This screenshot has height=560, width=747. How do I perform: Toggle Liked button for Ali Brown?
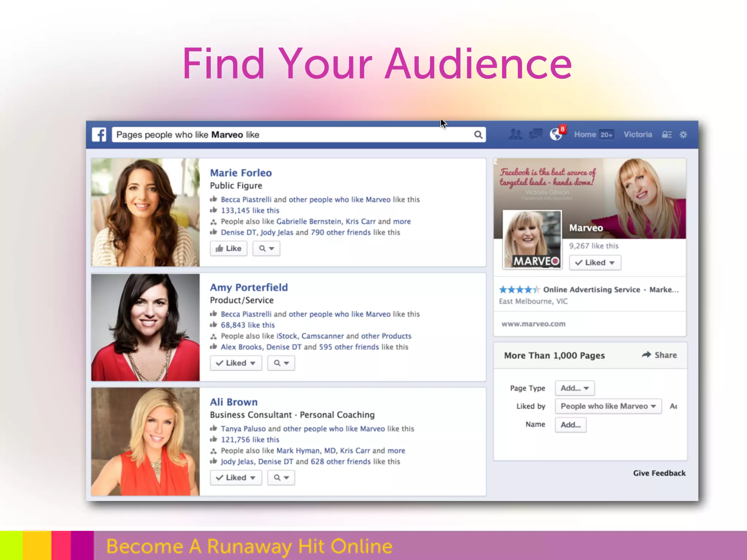coord(236,478)
